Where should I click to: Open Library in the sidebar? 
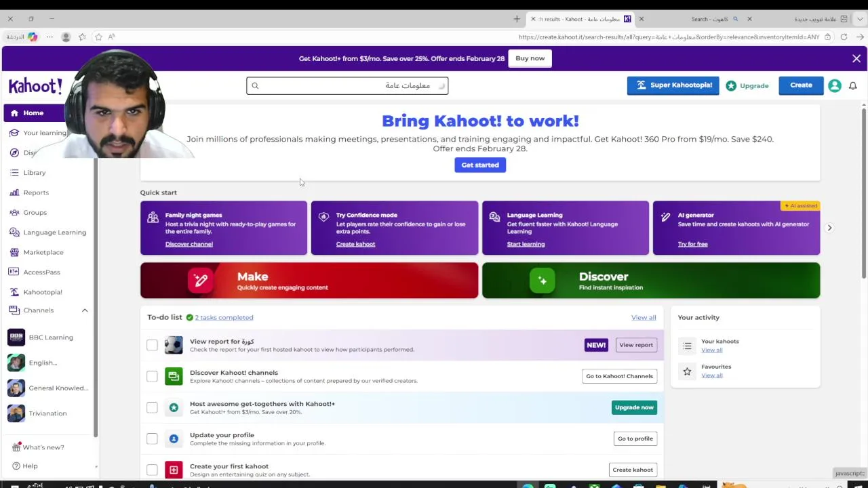tap(35, 173)
